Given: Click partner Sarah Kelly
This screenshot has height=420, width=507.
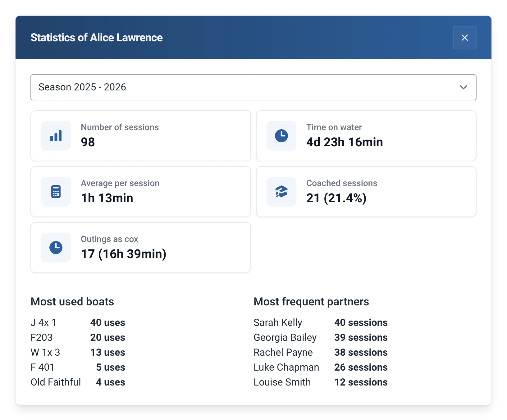Looking at the screenshot, I should (278, 322).
